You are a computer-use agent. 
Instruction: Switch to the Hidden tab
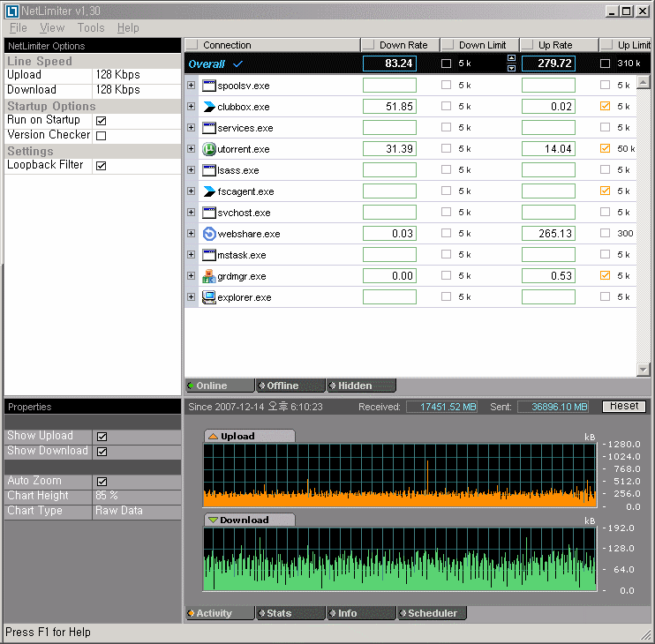click(361, 386)
